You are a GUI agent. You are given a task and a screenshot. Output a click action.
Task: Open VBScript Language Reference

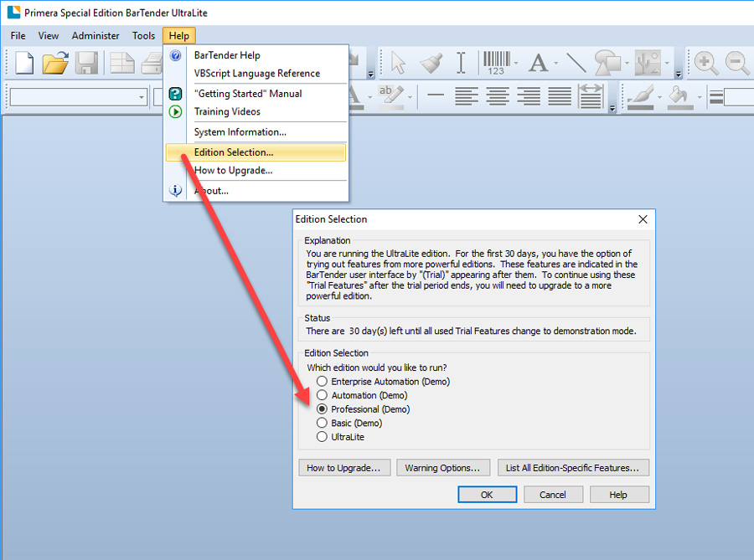click(x=256, y=74)
